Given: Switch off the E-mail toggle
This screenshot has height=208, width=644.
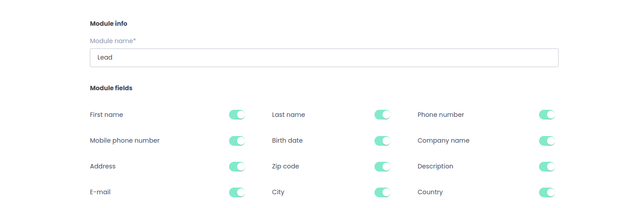Looking at the screenshot, I should (237, 192).
